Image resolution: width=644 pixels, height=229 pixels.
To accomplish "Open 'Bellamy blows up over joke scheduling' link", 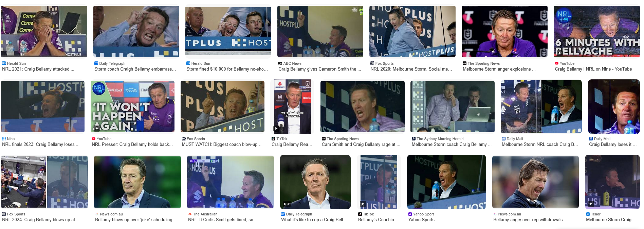I will [136, 220].
